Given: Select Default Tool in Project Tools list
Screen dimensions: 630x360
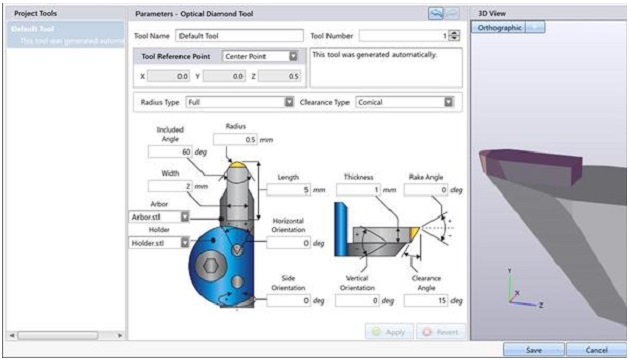Looking at the screenshot, I should tap(65, 35).
